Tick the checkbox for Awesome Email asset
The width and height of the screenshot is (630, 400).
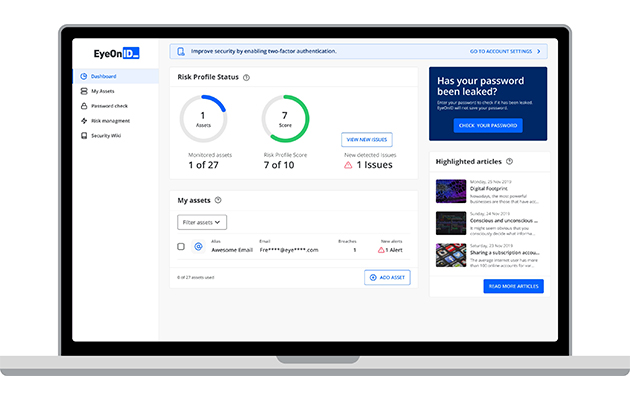(181, 247)
